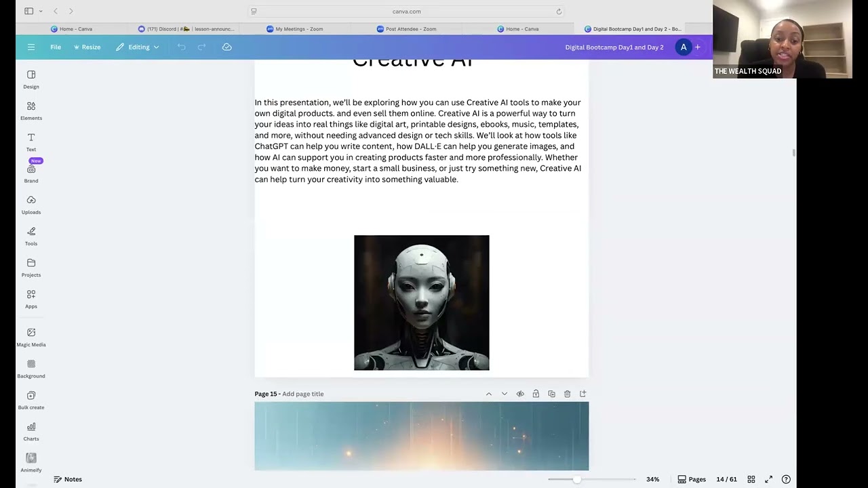The height and width of the screenshot is (488, 868).
Task: Enter fullscreen present mode
Action: click(768, 479)
